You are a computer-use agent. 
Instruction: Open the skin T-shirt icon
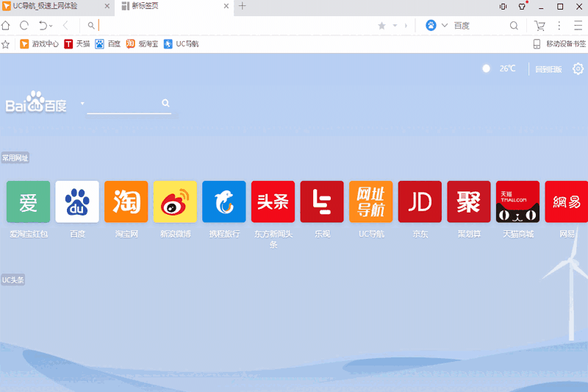coord(522,6)
